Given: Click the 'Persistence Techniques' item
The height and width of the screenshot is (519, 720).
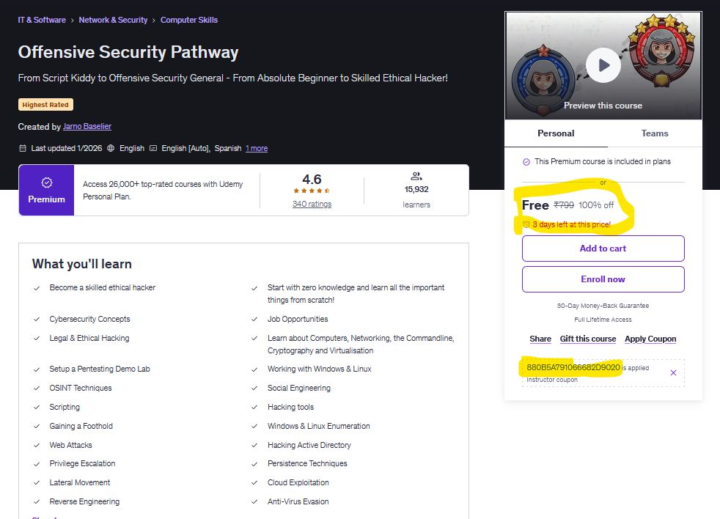Looking at the screenshot, I should (307, 463).
